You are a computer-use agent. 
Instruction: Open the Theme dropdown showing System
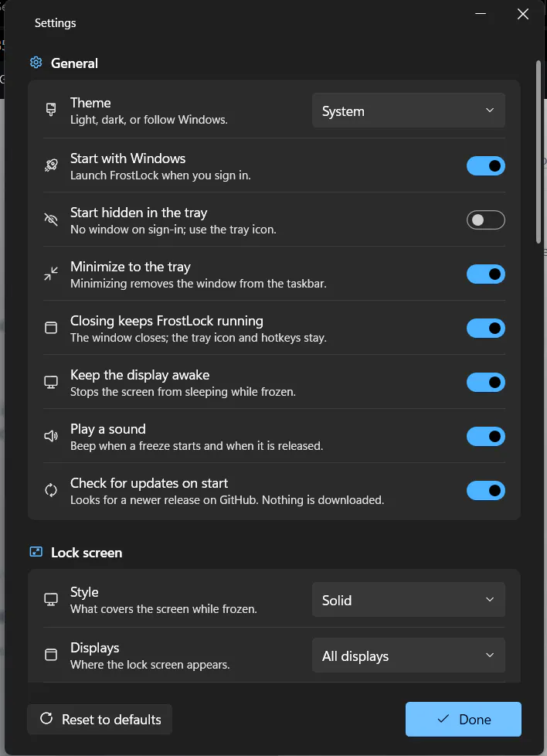click(x=409, y=111)
